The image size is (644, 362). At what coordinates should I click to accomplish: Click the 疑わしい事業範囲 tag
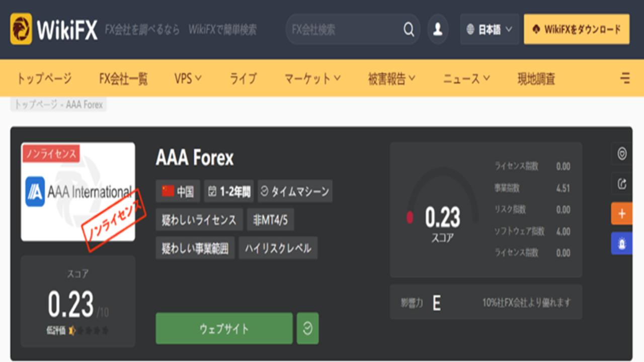pos(195,248)
